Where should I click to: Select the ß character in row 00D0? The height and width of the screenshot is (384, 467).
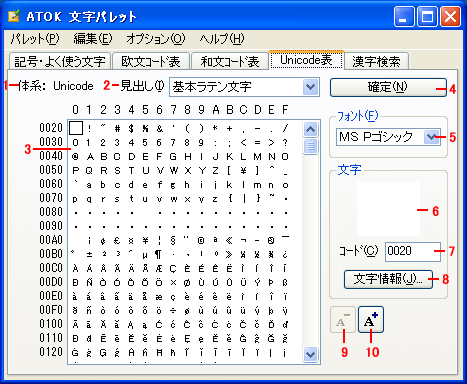pyautogui.click(x=285, y=282)
